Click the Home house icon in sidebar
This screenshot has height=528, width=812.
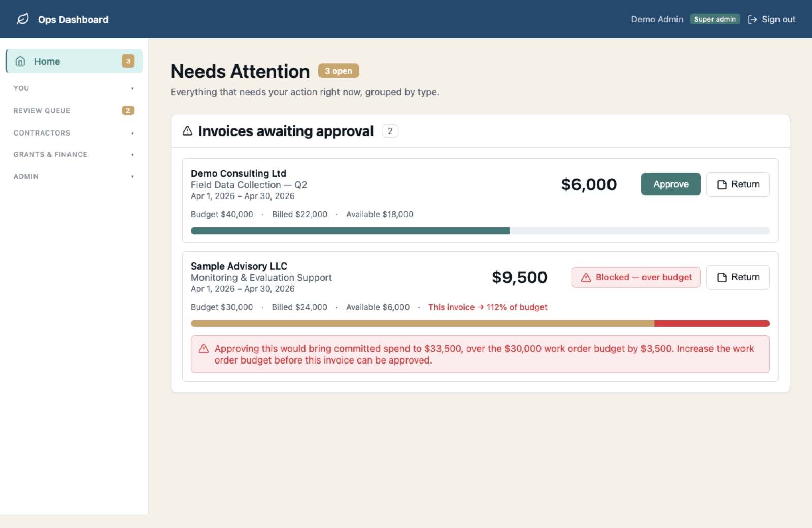[20, 61]
